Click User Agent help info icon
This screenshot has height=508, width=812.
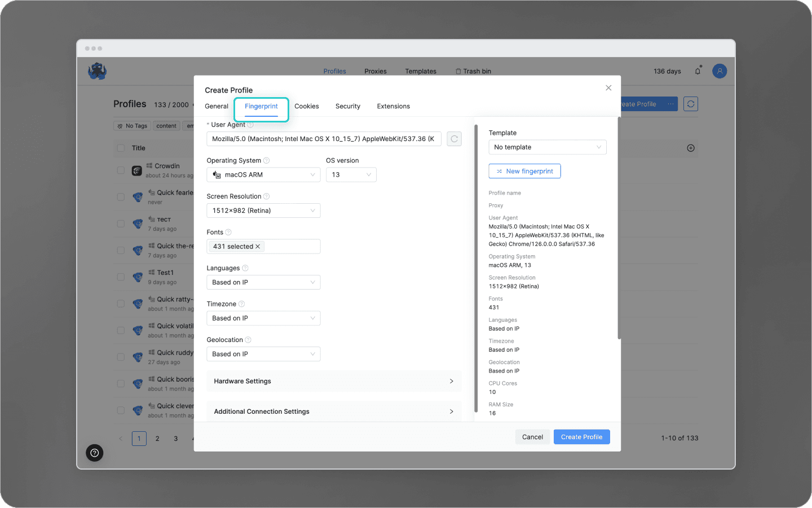pyautogui.click(x=250, y=125)
